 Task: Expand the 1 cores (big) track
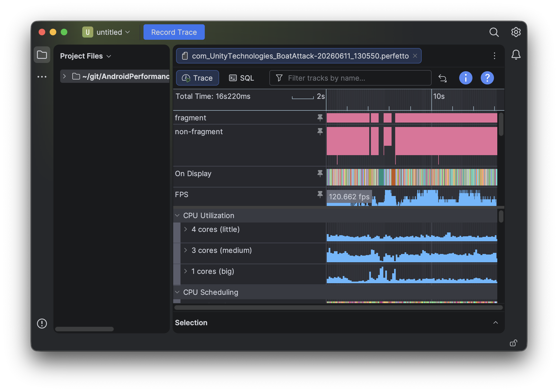[185, 271]
